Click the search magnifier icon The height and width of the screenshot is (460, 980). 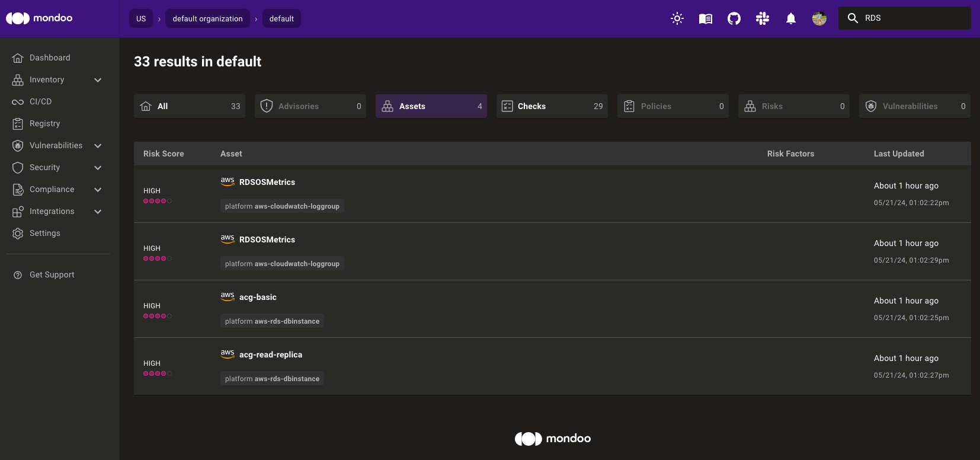(853, 18)
